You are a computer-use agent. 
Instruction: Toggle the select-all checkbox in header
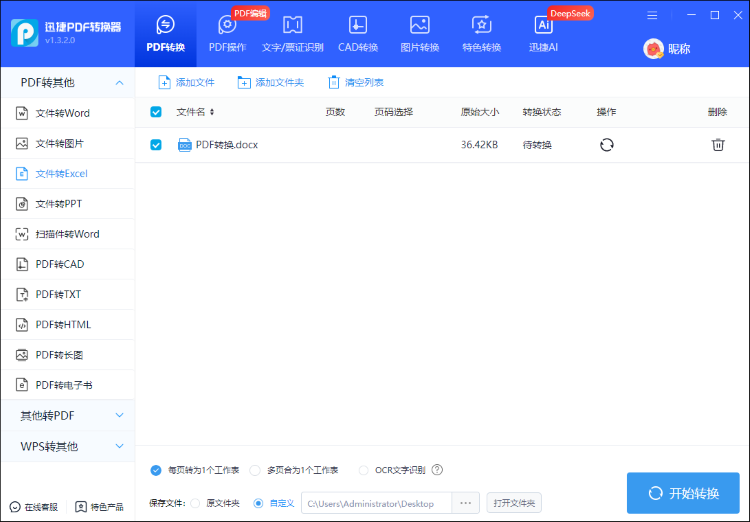(156, 112)
